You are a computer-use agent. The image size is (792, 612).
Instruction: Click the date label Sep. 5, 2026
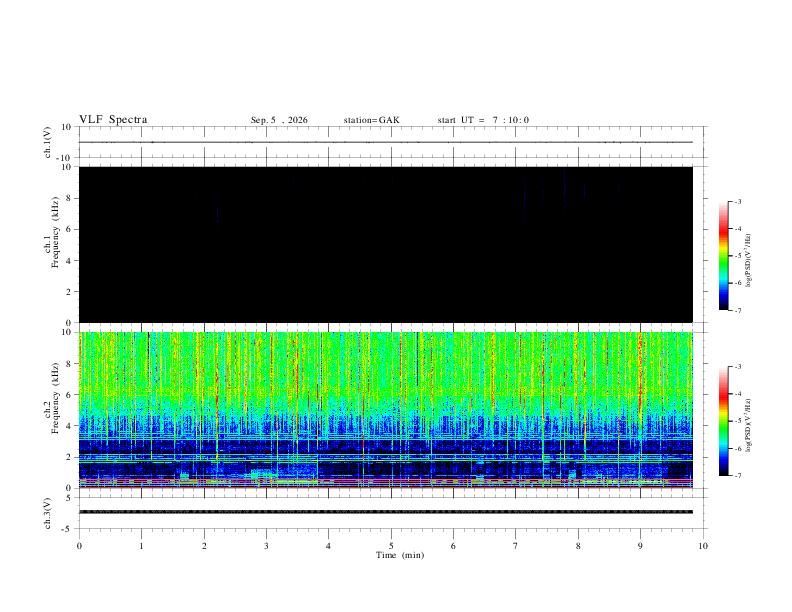click(x=279, y=120)
